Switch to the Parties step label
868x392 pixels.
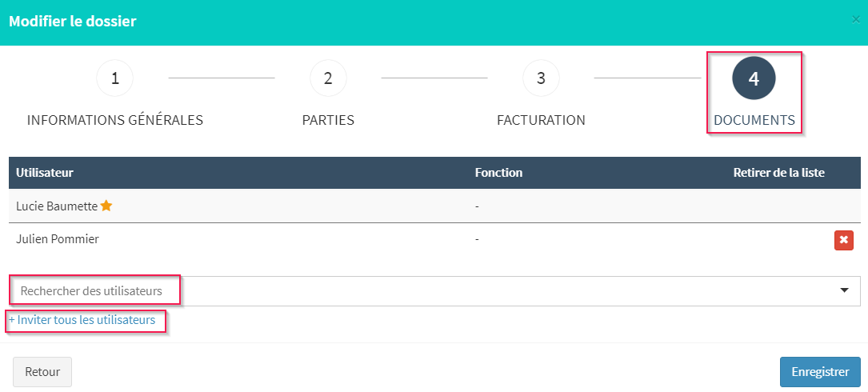tap(328, 120)
